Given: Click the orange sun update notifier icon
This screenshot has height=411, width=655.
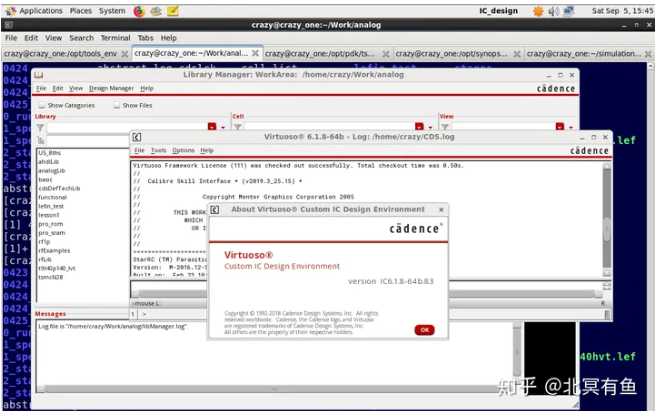Looking at the screenshot, I should tap(538, 11).
